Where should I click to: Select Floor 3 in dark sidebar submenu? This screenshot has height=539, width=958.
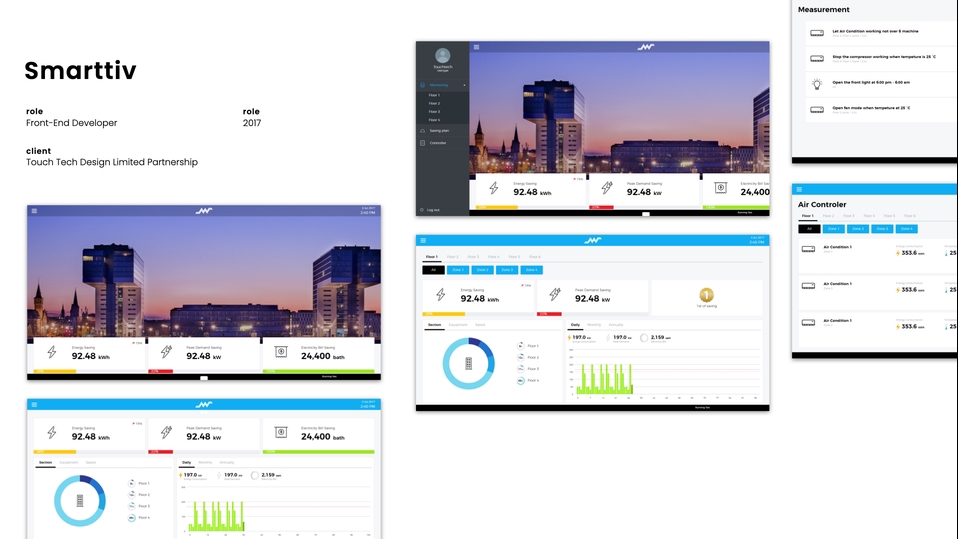(x=434, y=112)
